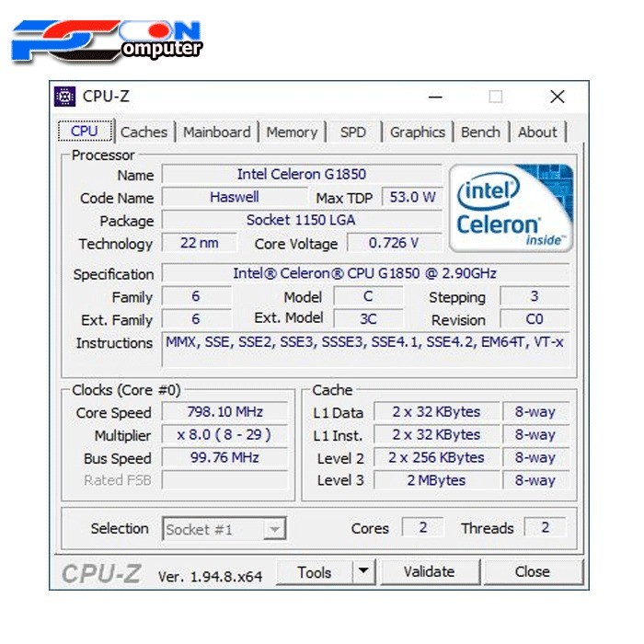
Task: Open the Bench tab
Action: click(x=480, y=132)
